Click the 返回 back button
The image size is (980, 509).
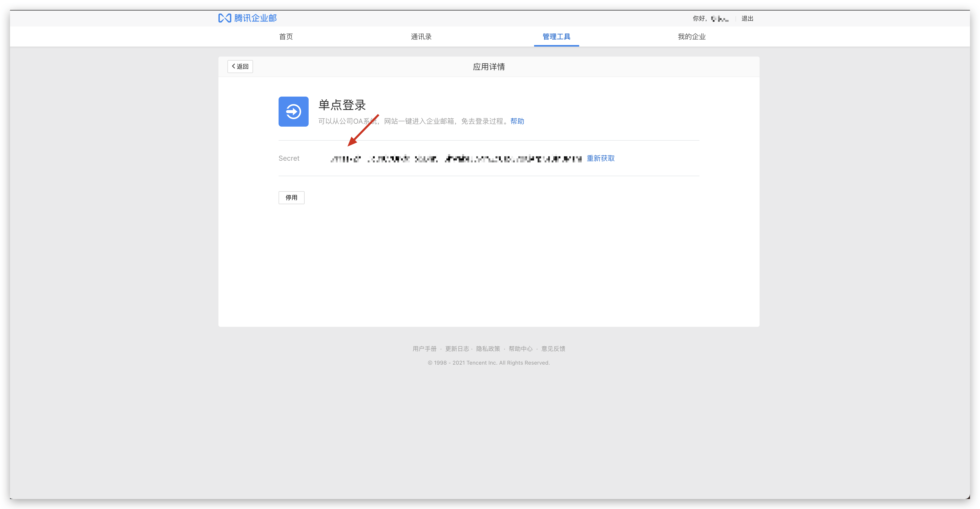[240, 67]
